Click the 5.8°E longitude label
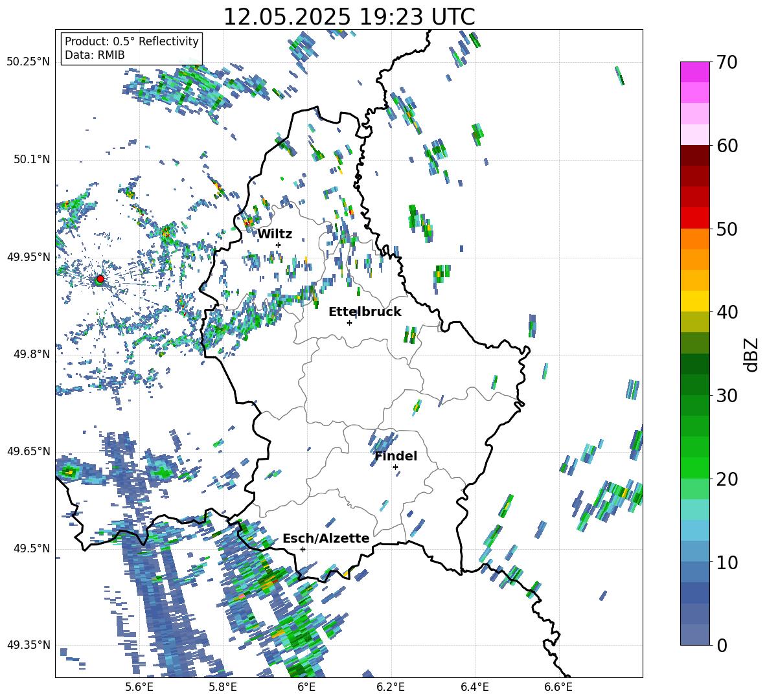The height and width of the screenshot is (700, 767). tap(223, 687)
